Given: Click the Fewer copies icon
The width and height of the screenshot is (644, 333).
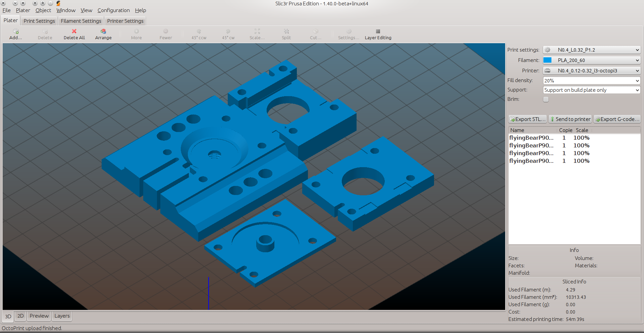Looking at the screenshot, I should pyautogui.click(x=166, y=31).
